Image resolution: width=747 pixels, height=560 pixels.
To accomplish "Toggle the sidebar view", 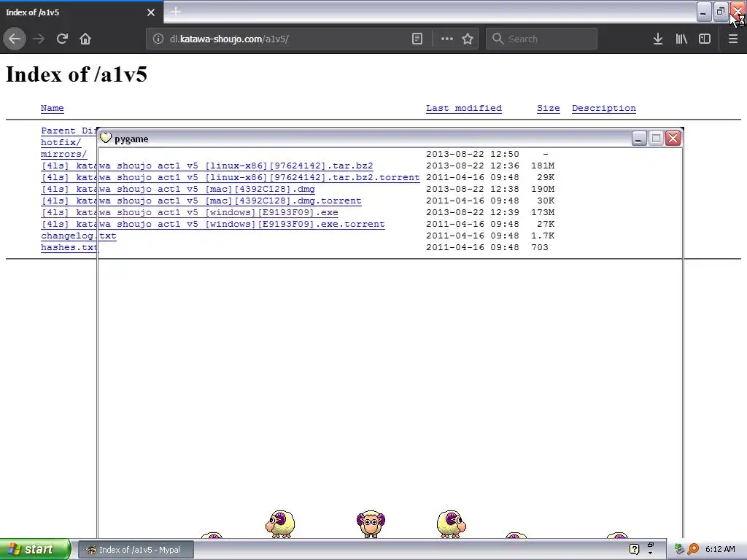I will click(704, 39).
